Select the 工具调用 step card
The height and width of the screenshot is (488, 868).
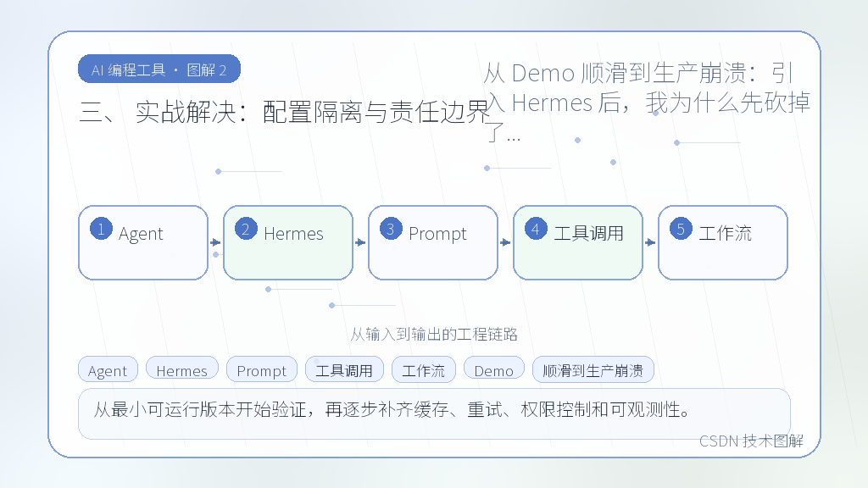coord(578,243)
